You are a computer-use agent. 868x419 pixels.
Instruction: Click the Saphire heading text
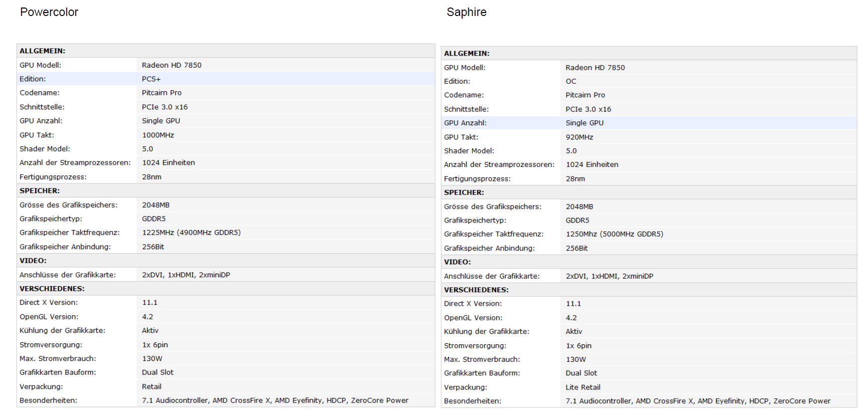point(466,12)
